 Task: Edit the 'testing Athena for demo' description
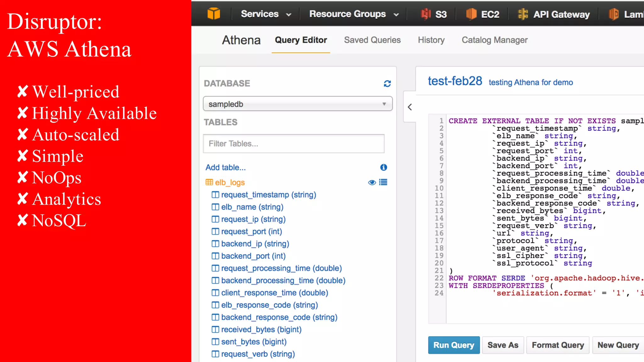(531, 83)
